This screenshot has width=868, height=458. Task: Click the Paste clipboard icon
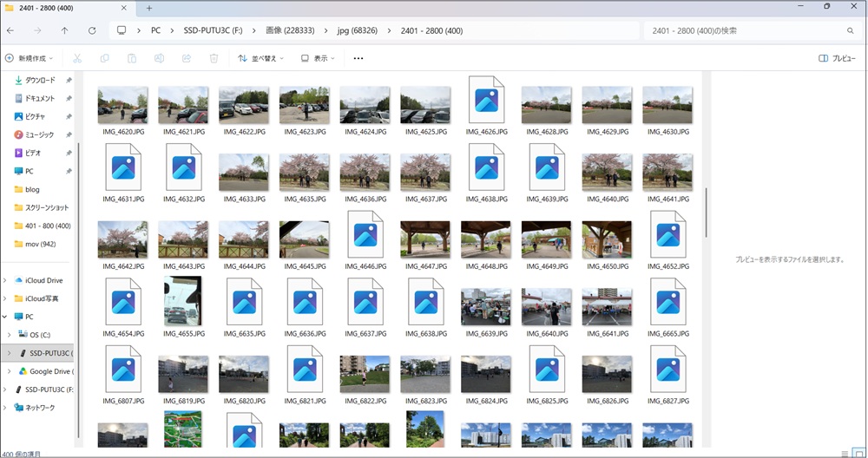[x=132, y=58]
